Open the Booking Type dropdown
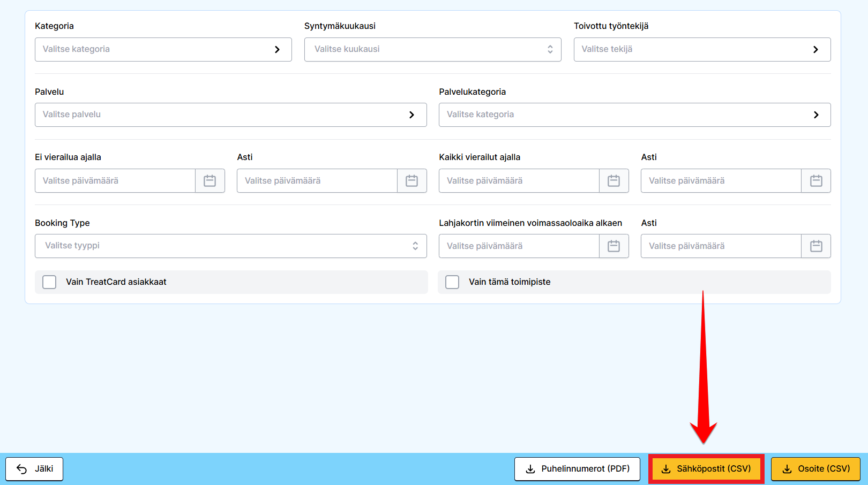Viewport: 868px width, 485px height. click(231, 246)
